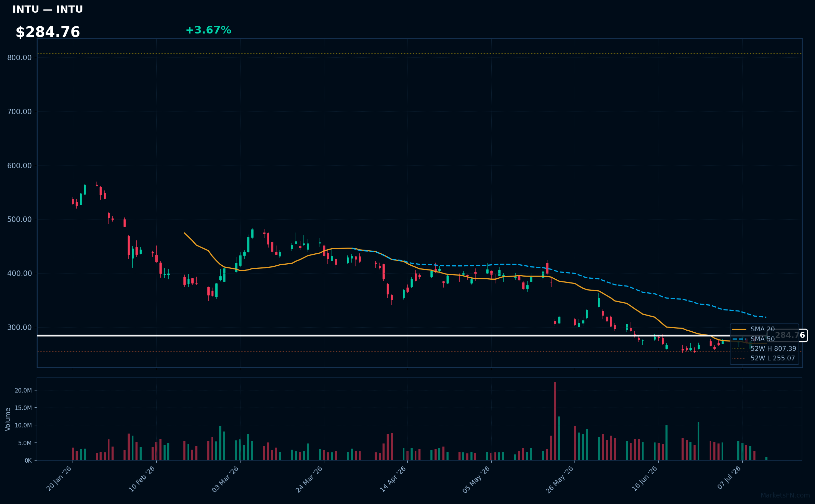Click the 03 Mar '26 date label
Viewport: 815px width, 504px height.
click(x=226, y=479)
